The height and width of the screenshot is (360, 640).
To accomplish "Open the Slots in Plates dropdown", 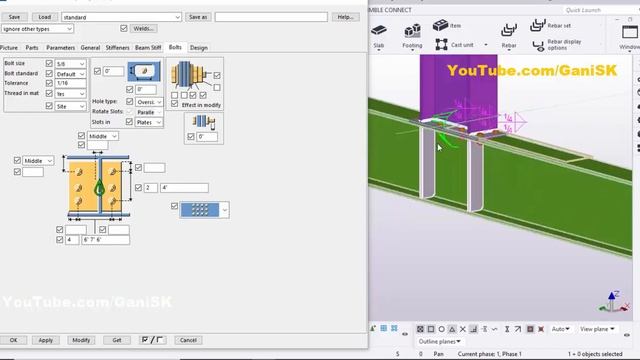I will (149, 122).
